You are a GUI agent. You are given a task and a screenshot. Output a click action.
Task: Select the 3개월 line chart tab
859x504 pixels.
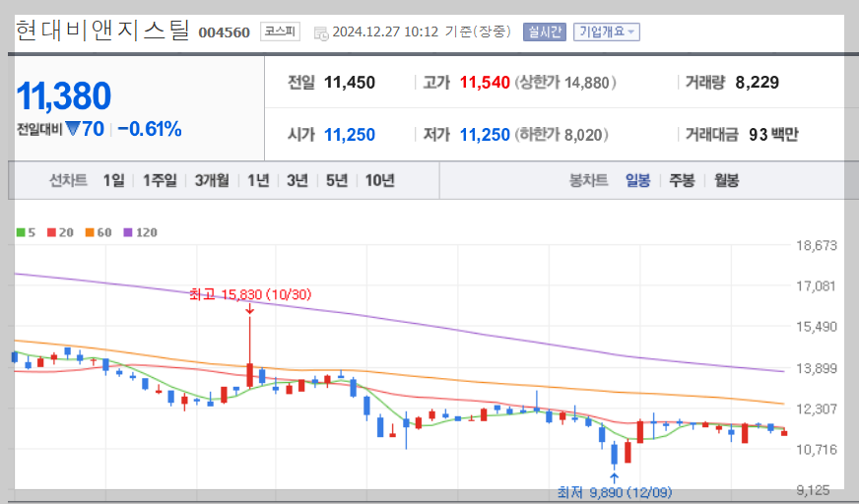pos(212,180)
